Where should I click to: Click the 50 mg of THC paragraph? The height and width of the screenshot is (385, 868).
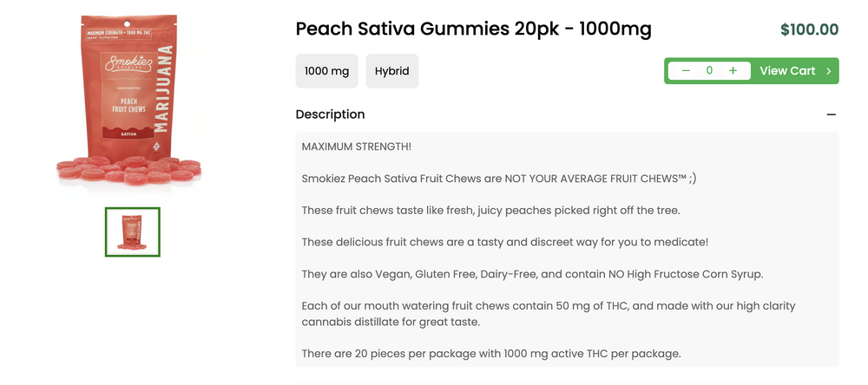(536, 313)
